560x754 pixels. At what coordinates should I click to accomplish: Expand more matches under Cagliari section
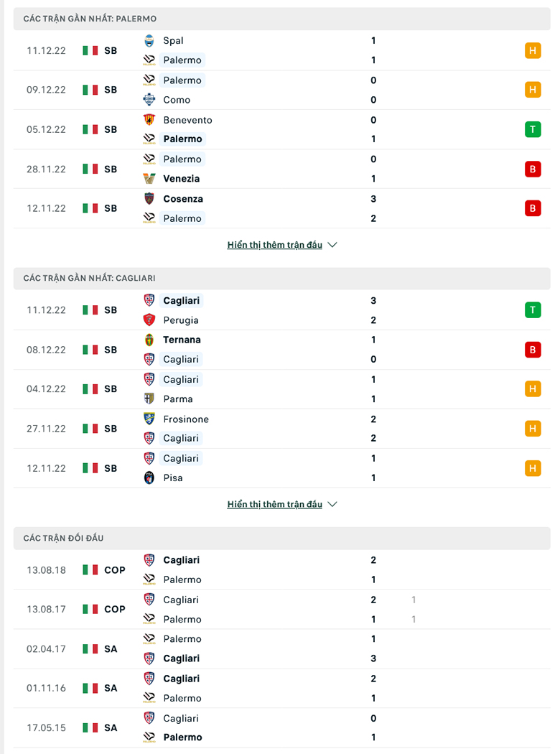274,504
